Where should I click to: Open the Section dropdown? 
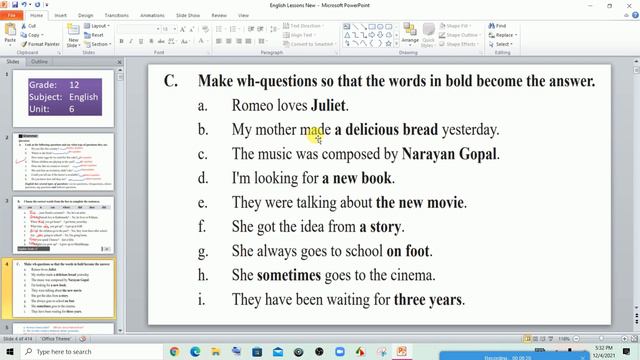(x=98, y=44)
